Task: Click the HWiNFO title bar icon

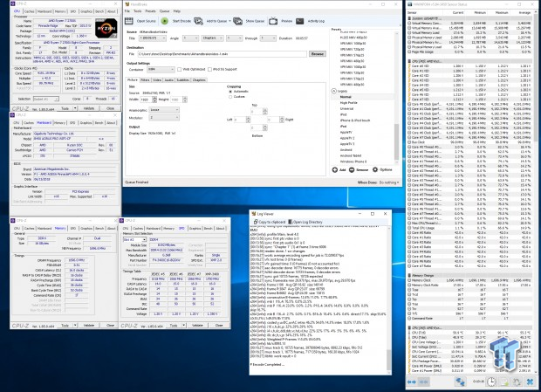Action: point(410,4)
